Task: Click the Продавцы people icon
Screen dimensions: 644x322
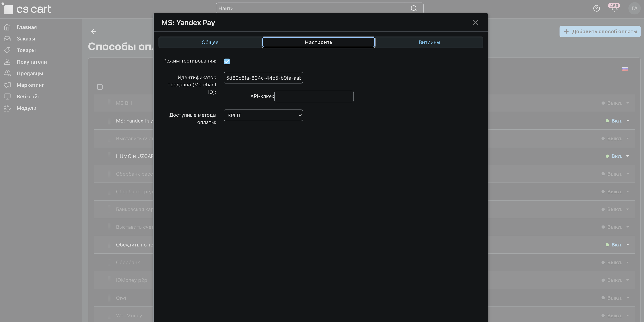Action: (x=7, y=73)
